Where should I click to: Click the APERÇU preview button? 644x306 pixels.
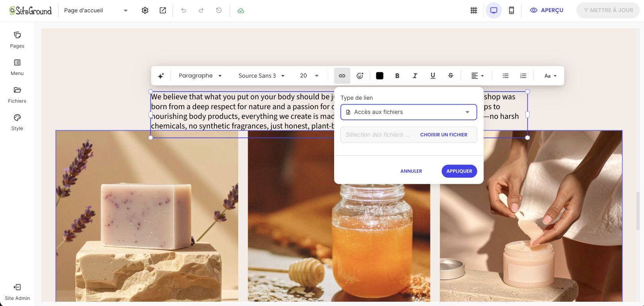tap(547, 11)
